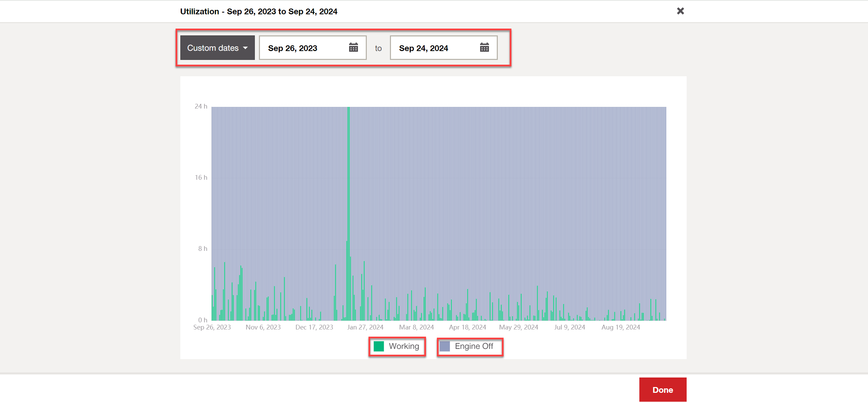Click the 16 h axis label
Image resolution: width=868 pixels, height=402 pixels.
pos(201,178)
